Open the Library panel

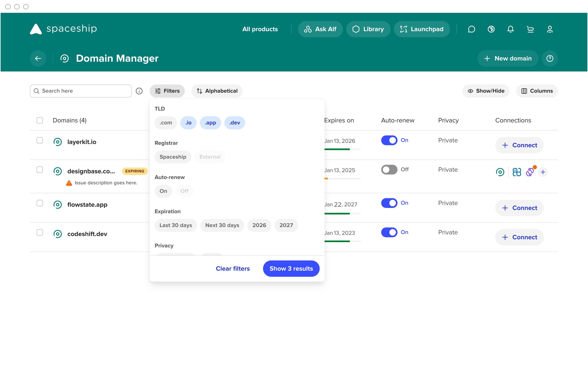(368, 29)
